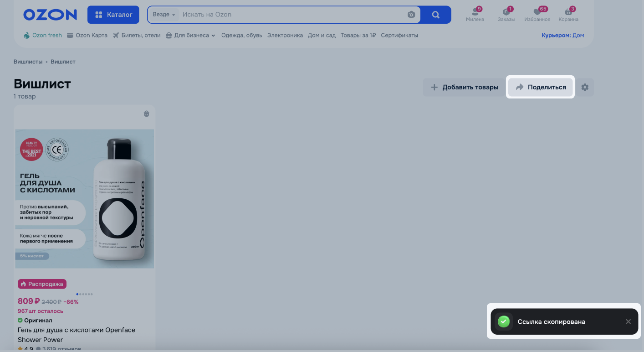Open Билеты, отели section
Screen dimensions: 644x352
tap(136, 35)
